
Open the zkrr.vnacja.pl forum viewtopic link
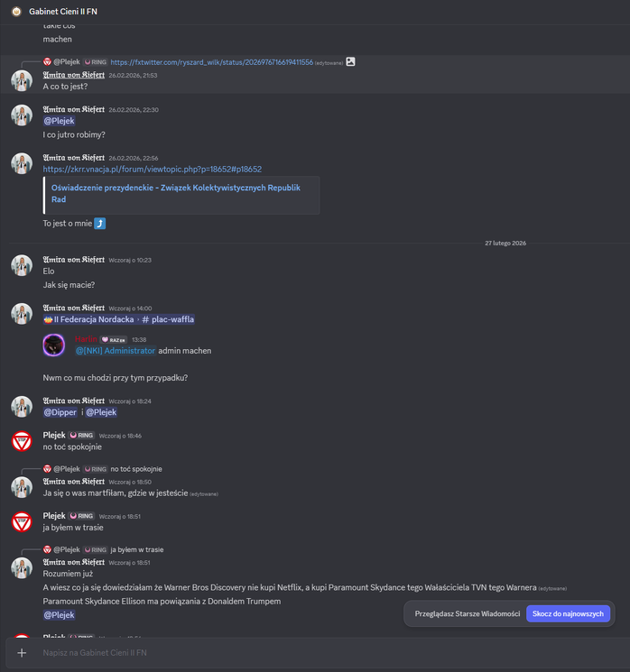(x=153, y=170)
